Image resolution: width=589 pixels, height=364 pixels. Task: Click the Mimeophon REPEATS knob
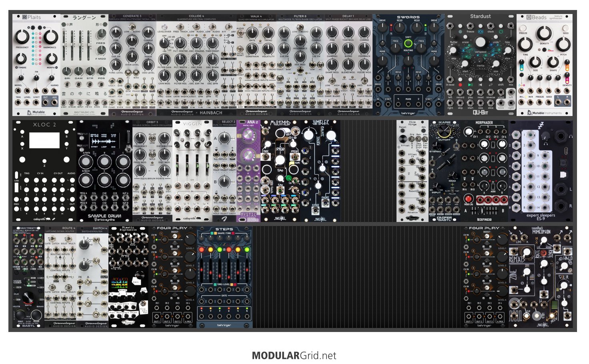(x=527, y=252)
